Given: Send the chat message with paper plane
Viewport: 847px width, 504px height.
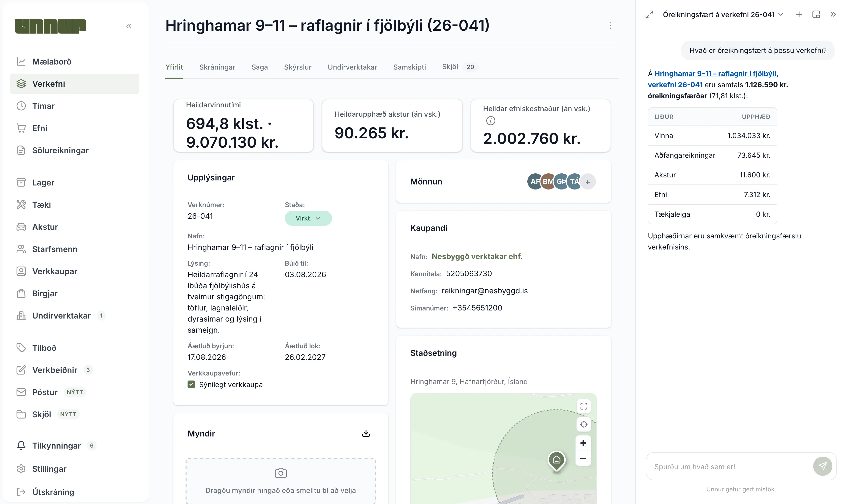Looking at the screenshot, I should tap(822, 466).
